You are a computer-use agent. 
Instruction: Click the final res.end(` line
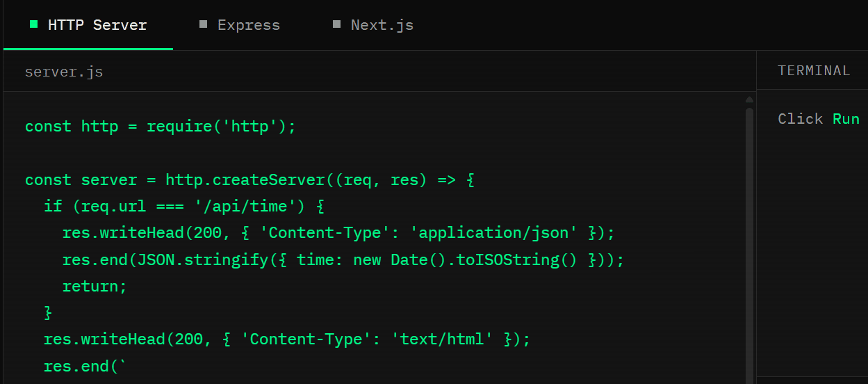click(x=85, y=366)
